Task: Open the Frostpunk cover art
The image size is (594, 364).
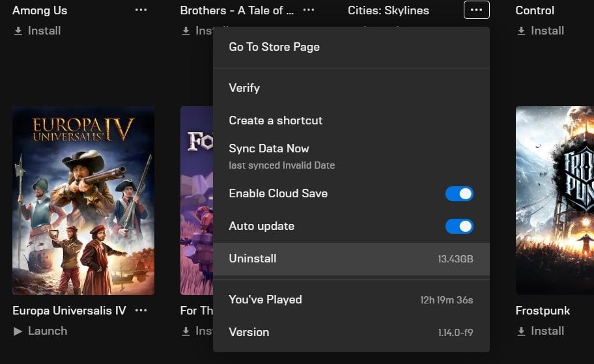Action: (555, 201)
